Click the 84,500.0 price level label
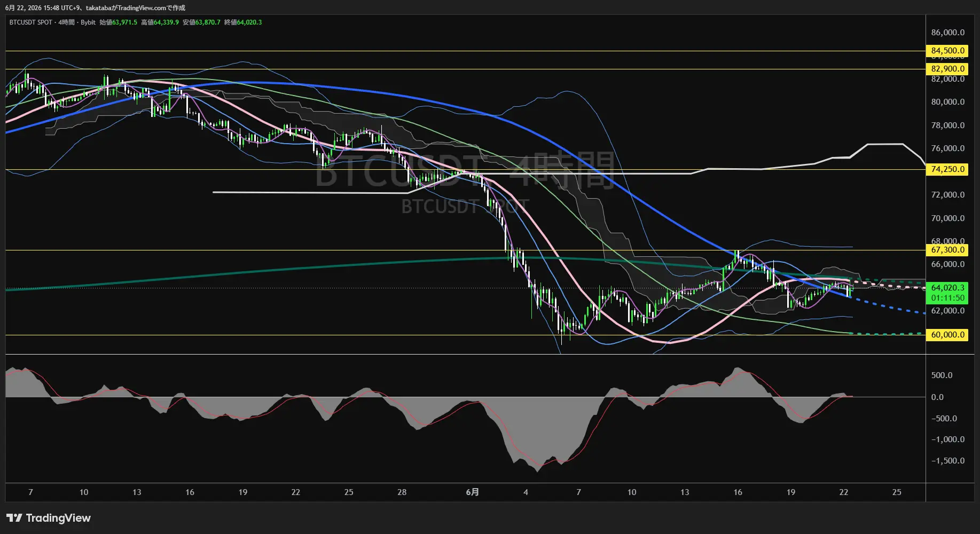The image size is (980, 534). (947, 51)
